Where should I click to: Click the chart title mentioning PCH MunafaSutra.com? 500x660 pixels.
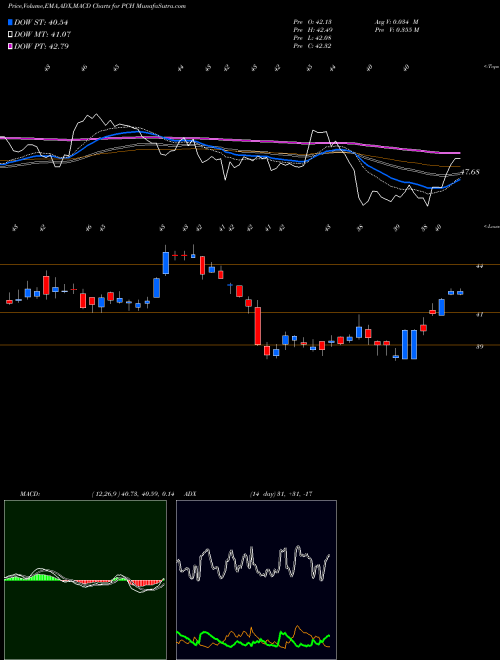[x=97, y=6]
